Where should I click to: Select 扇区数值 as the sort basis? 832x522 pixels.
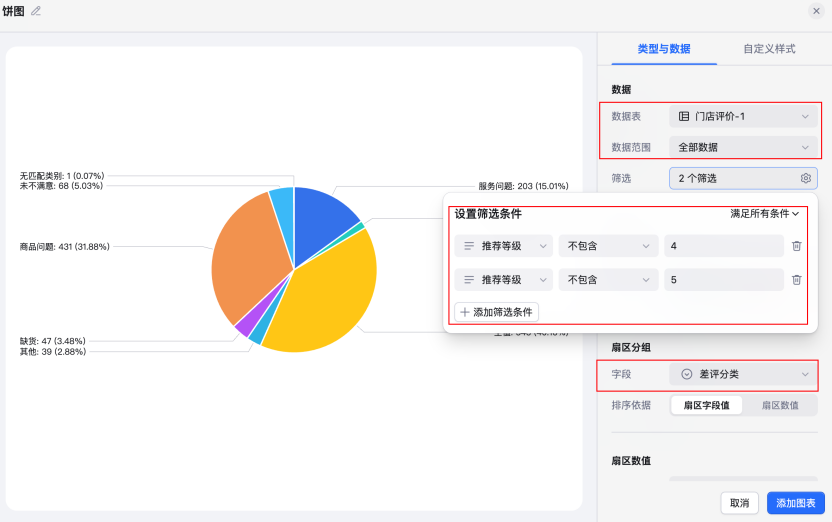pos(780,405)
